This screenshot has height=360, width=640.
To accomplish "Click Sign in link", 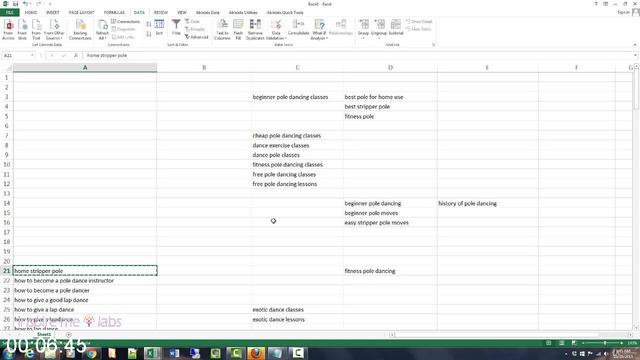I will pos(623,13).
